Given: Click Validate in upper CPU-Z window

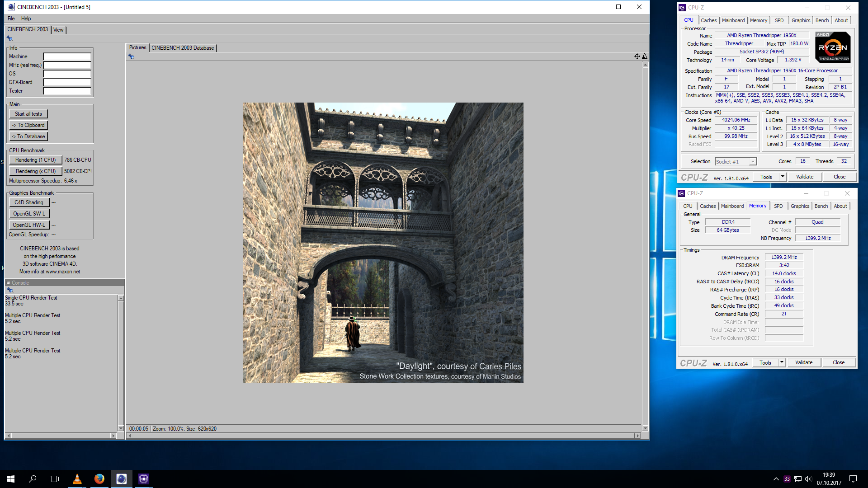Looking at the screenshot, I should click(805, 177).
